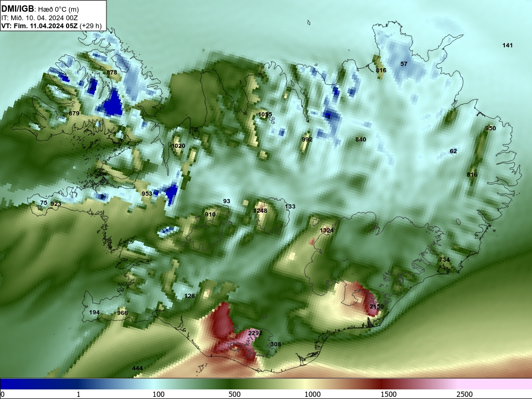Click the 'Hæð 0°C (m)' parameter label
Screen dimensions: 532x399
click(59, 10)
